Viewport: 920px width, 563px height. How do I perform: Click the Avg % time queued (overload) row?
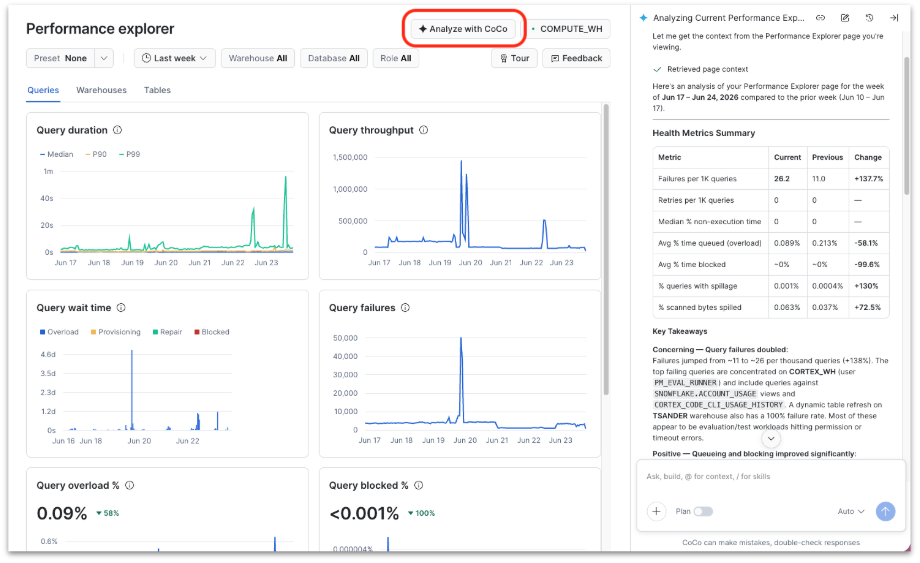point(770,243)
